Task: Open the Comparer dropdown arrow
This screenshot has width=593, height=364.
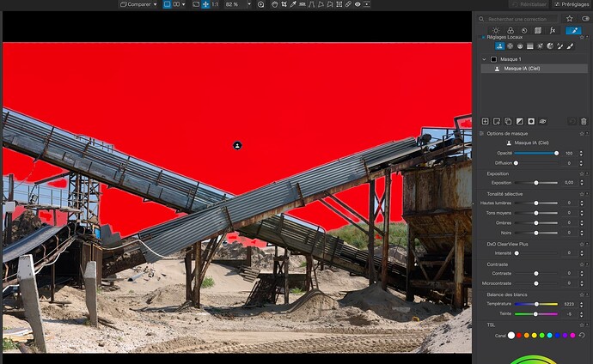Action: 155,4
